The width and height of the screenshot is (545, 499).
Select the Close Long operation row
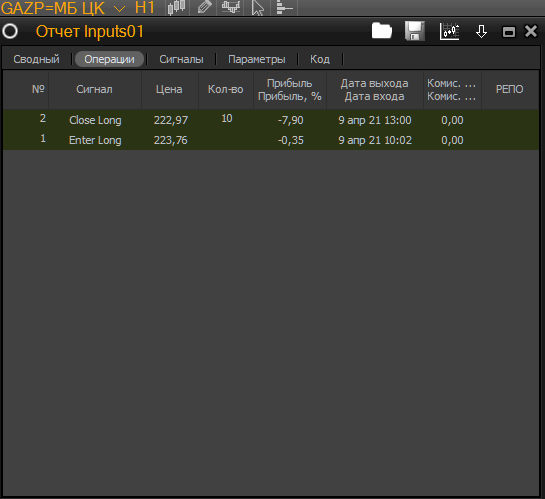click(x=271, y=120)
